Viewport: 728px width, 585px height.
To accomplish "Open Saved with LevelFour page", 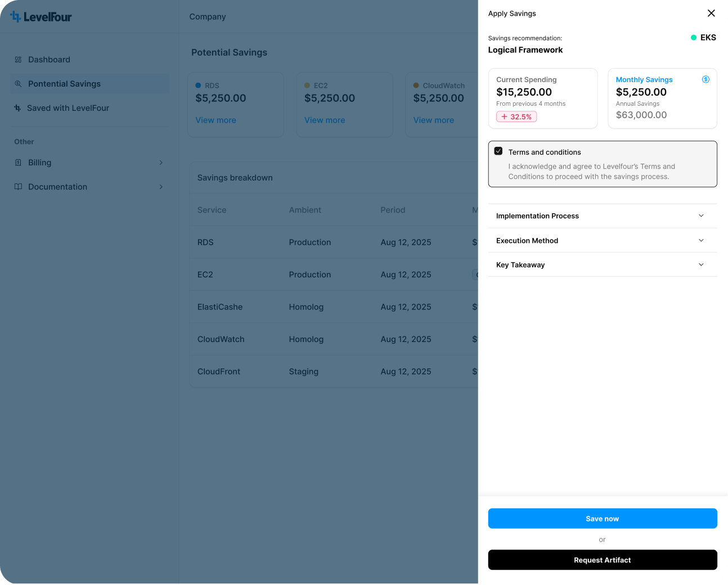I will 68,108.
